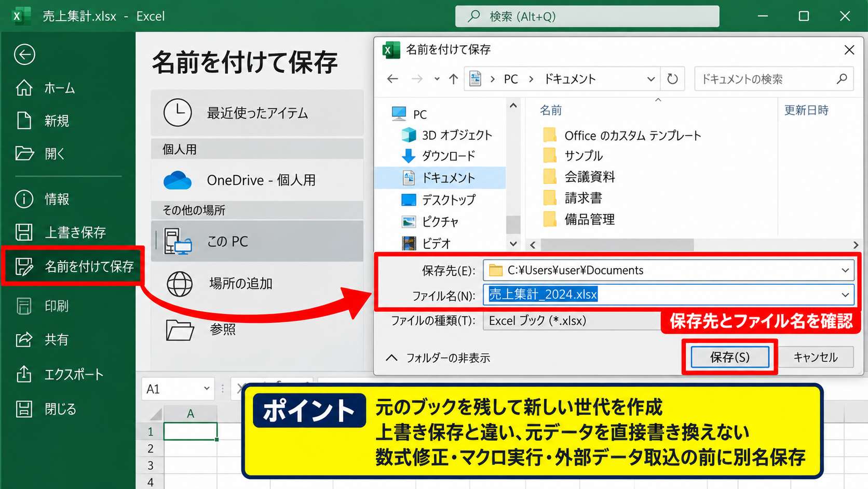Click the キャンセル button
Screen dimensions: 868x489
pyautogui.click(x=816, y=357)
